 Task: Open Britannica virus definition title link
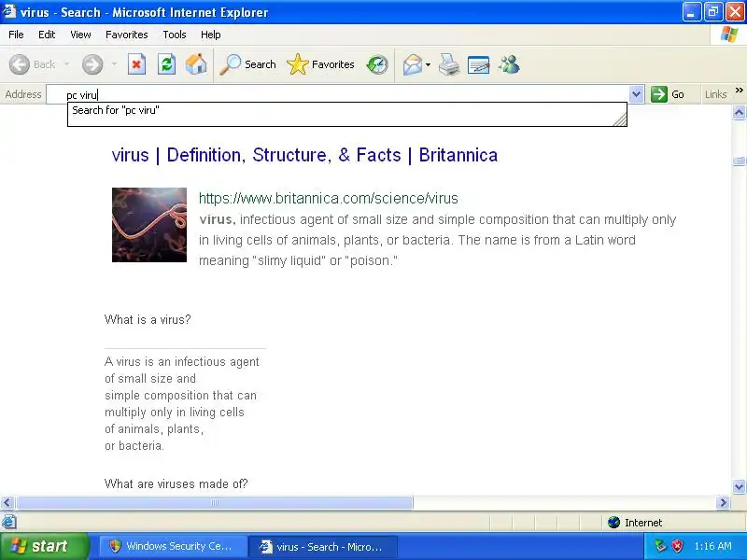[305, 155]
